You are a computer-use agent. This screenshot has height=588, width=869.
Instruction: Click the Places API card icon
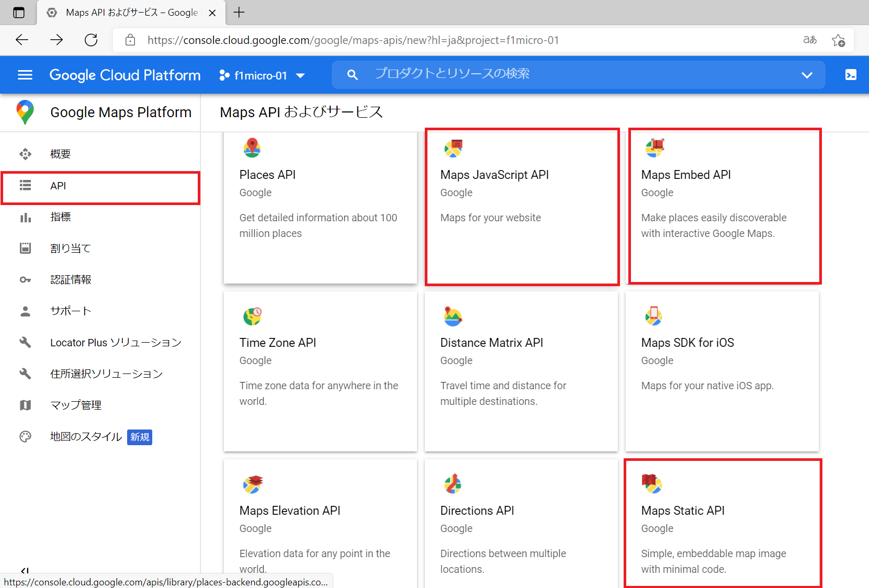tap(252, 148)
